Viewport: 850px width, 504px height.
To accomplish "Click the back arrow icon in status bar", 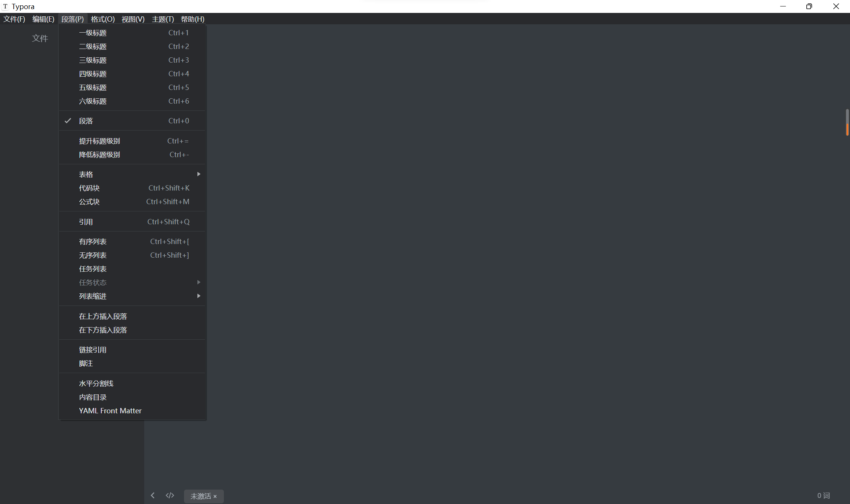I will click(153, 495).
